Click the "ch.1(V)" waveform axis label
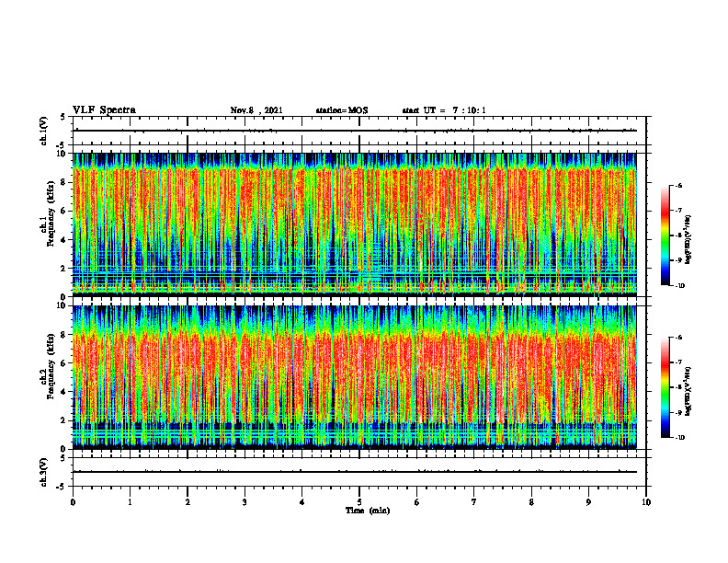728x563 pixels. [x=44, y=131]
